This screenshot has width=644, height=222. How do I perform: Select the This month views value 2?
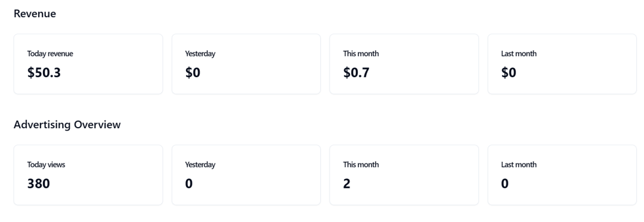coord(346,183)
